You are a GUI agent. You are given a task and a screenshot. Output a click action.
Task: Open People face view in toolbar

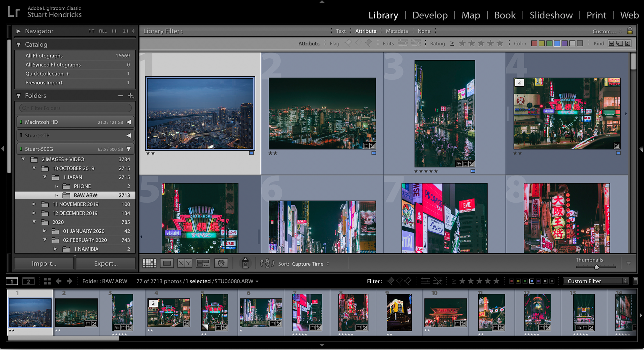(221, 263)
